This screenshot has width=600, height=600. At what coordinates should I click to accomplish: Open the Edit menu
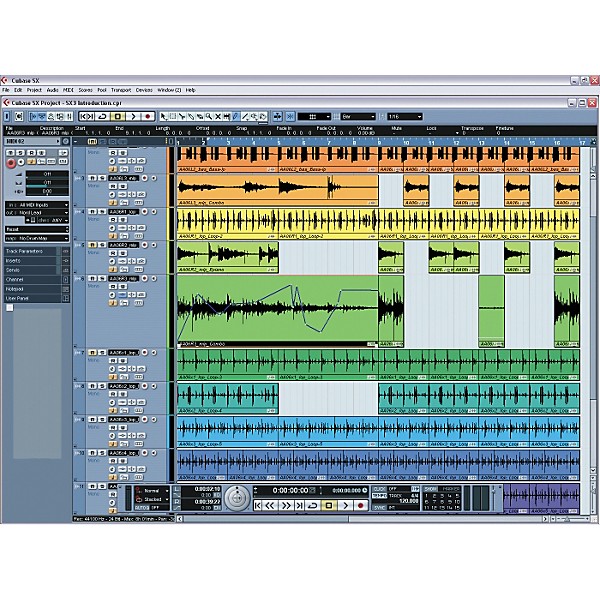[x=18, y=90]
